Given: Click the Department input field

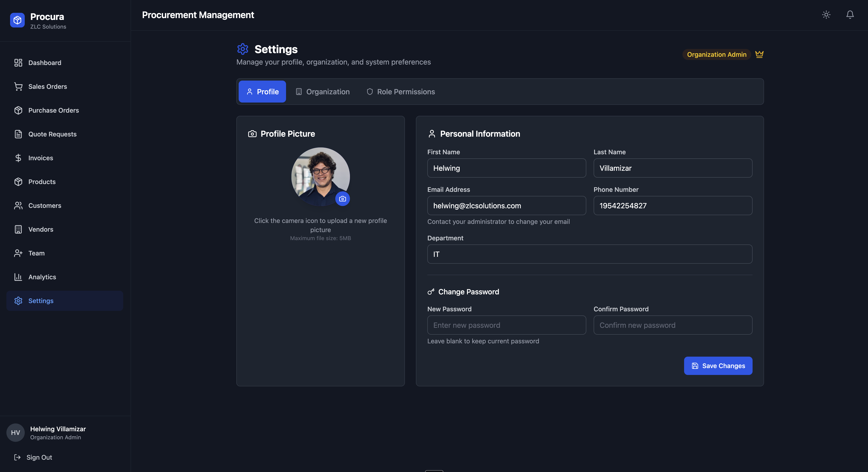Looking at the screenshot, I should [589, 254].
